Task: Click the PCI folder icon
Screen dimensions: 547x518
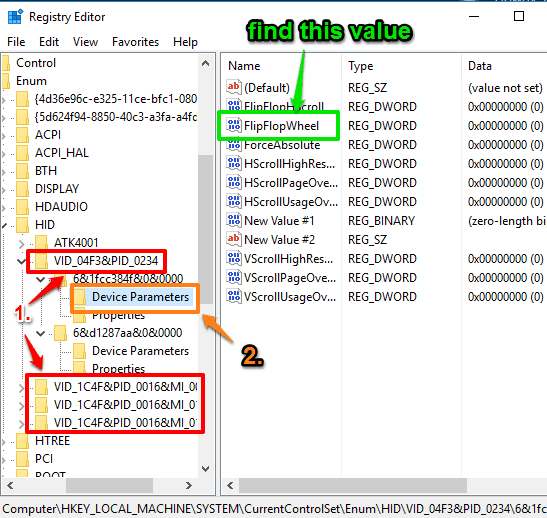Action: (22, 459)
